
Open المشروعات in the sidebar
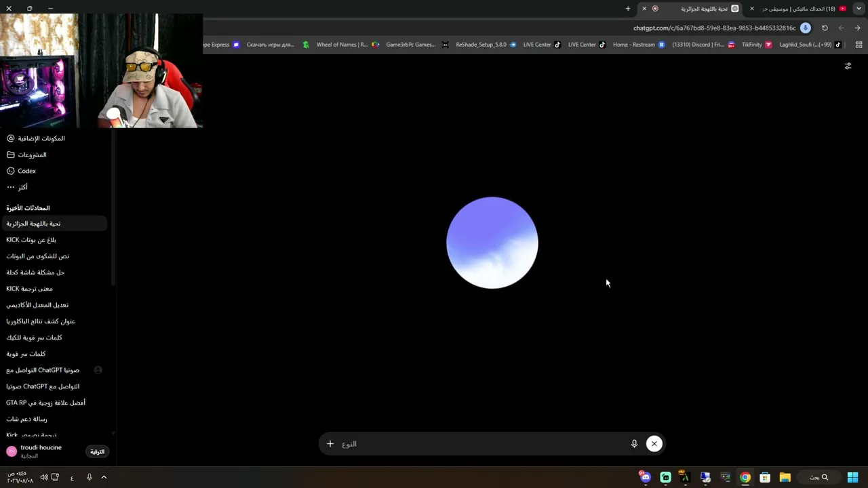tap(54, 155)
